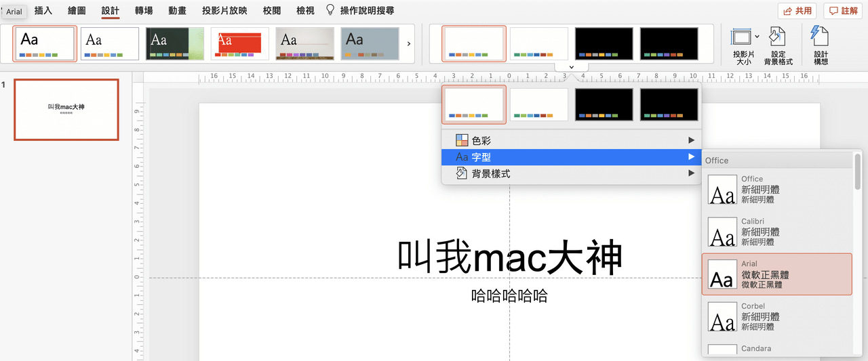Click the 設定背景格式 icon
The height and width of the screenshot is (361, 868).
click(x=778, y=37)
